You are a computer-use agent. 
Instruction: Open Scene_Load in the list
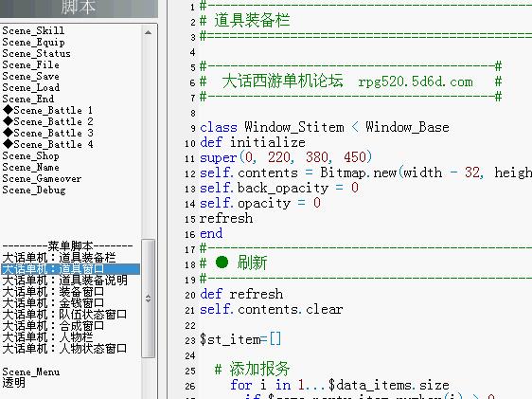point(31,87)
